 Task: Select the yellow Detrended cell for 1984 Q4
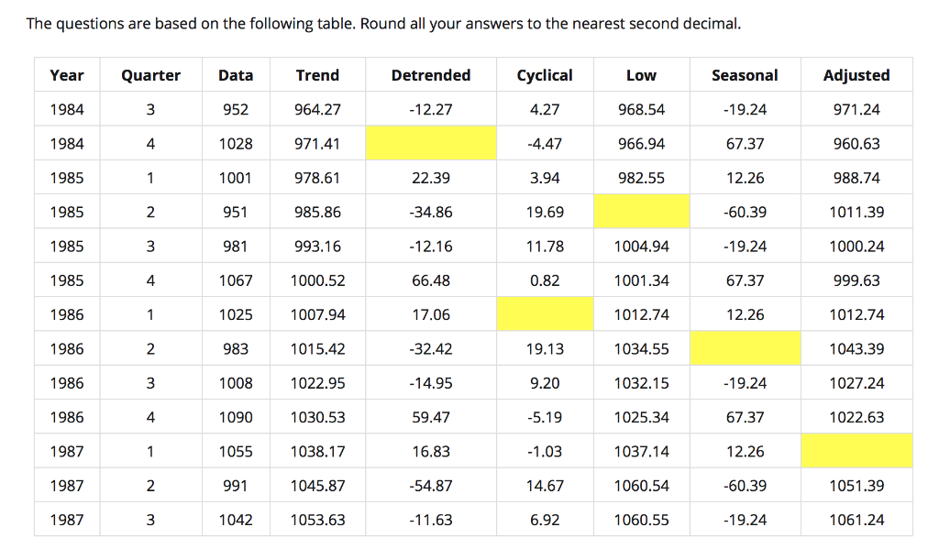tap(431, 144)
